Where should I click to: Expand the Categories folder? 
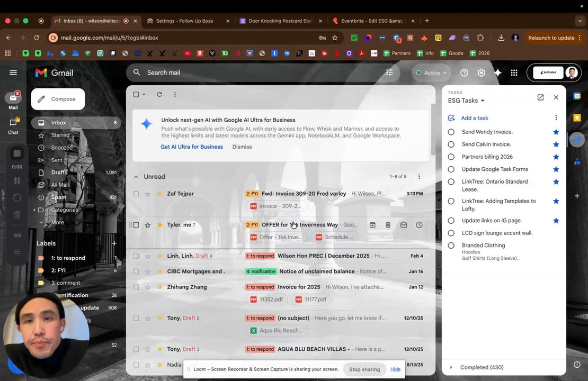pyautogui.click(x=34, y=210)
